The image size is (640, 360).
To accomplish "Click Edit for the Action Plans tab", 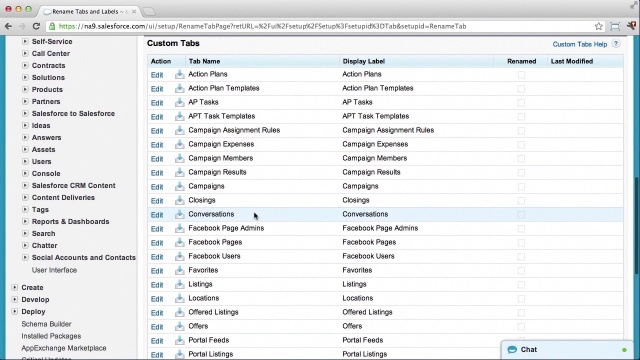I will click(x=157, y=75).
